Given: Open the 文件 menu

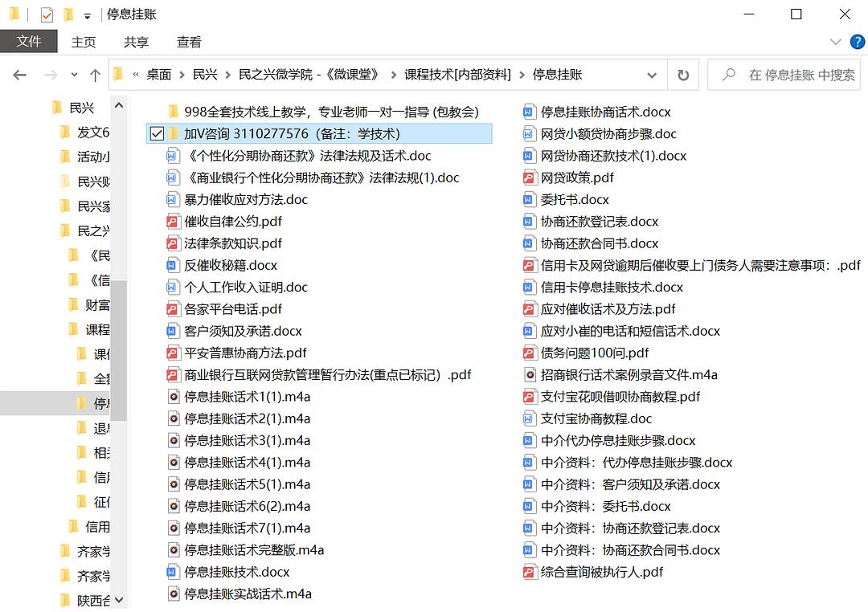Looking at the screenshot, I should pyautogui.click(x=29, y=40).
